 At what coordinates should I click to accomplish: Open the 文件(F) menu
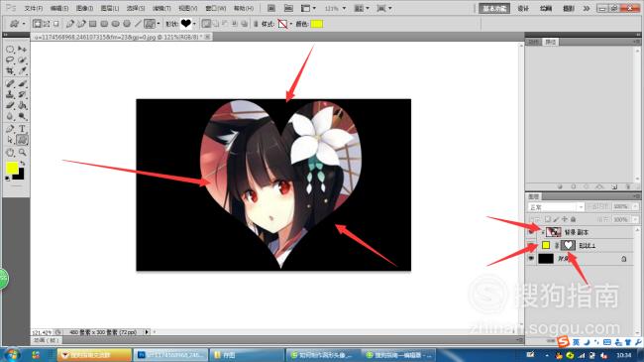point(34,8)
